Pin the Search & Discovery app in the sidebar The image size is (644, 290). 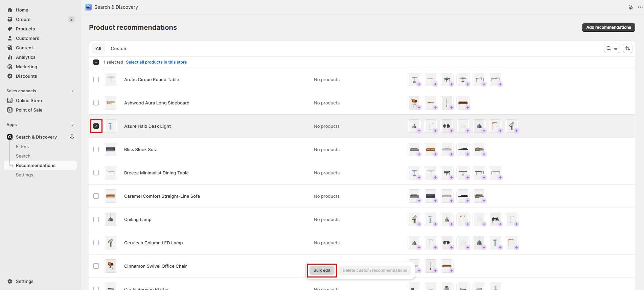pos(72,137)
